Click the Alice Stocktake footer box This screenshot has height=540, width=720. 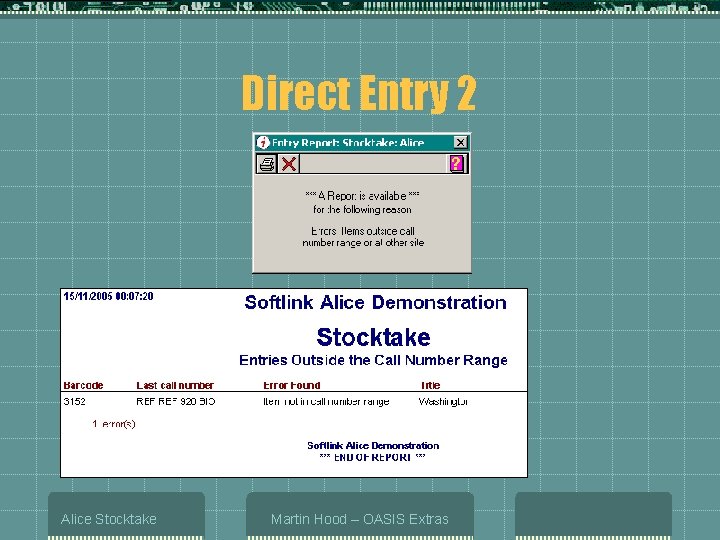coord(126,515)
